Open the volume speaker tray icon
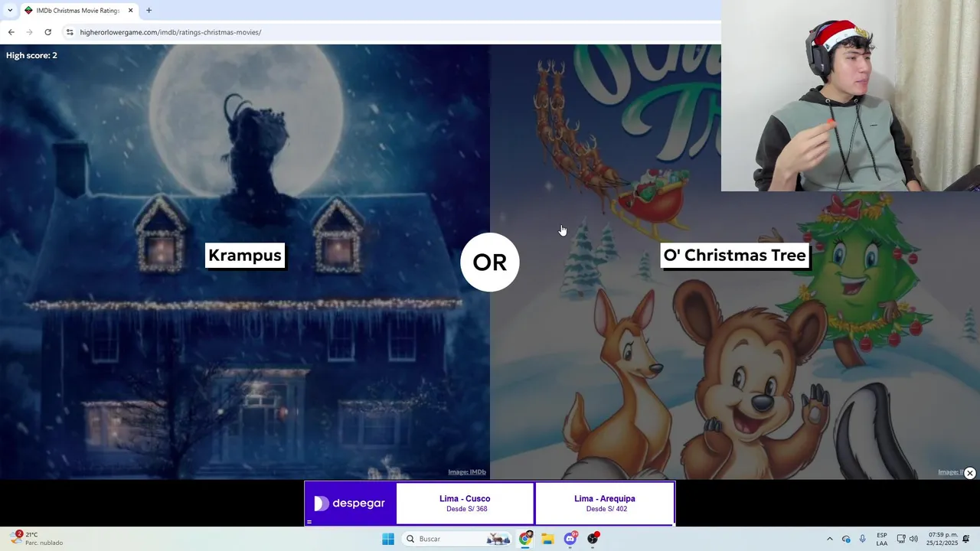The height and width of the screenshot is (551, 980). pos(913,539)
